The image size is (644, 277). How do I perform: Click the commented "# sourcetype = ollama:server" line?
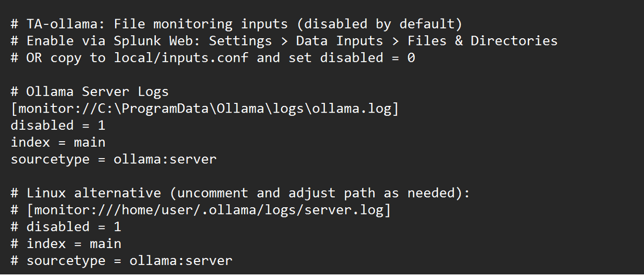[x=121, y=260]
